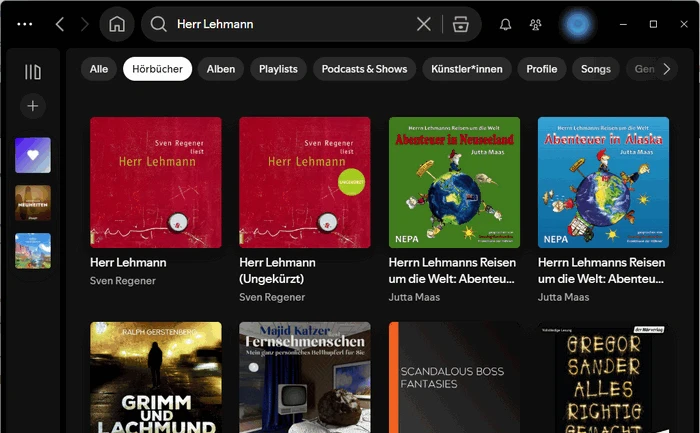The image size is (700, 433).
Task: Open the first Herr Lehmann audiobook cover
Action: (x=156, y=183)
